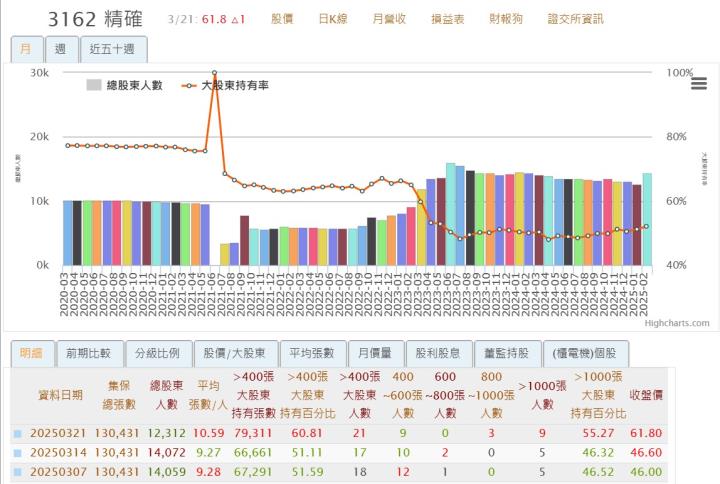The height and width of the screenshot is (484, 720).
Task: Click the date cell 20250307
Action: pyautogui.click(x=58, y=472)
